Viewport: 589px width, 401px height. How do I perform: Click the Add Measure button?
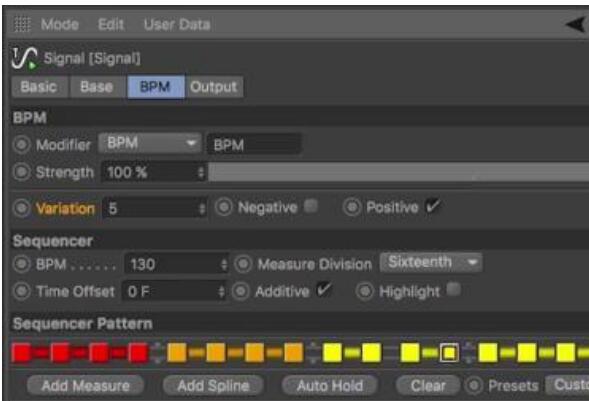pos(86,385)
